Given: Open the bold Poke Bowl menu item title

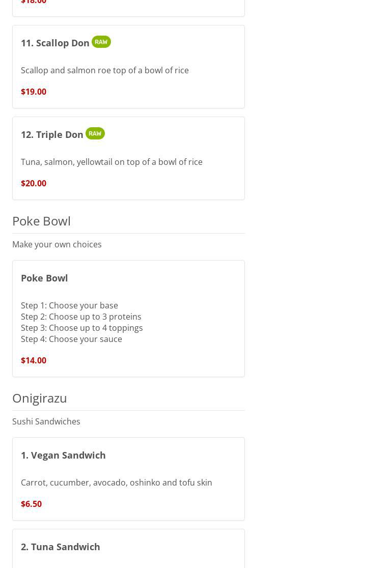Looking at the screenshot, I should (x=44, y=278).
